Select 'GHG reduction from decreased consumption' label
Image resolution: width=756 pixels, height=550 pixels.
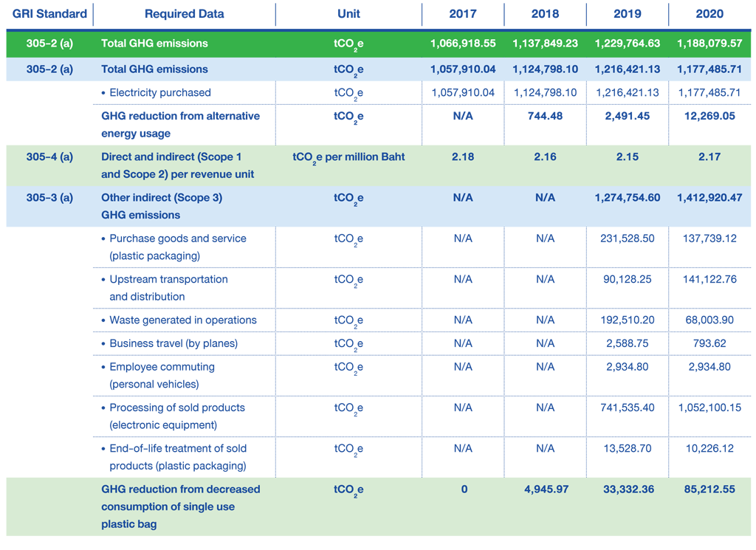[x=181, y=506]
